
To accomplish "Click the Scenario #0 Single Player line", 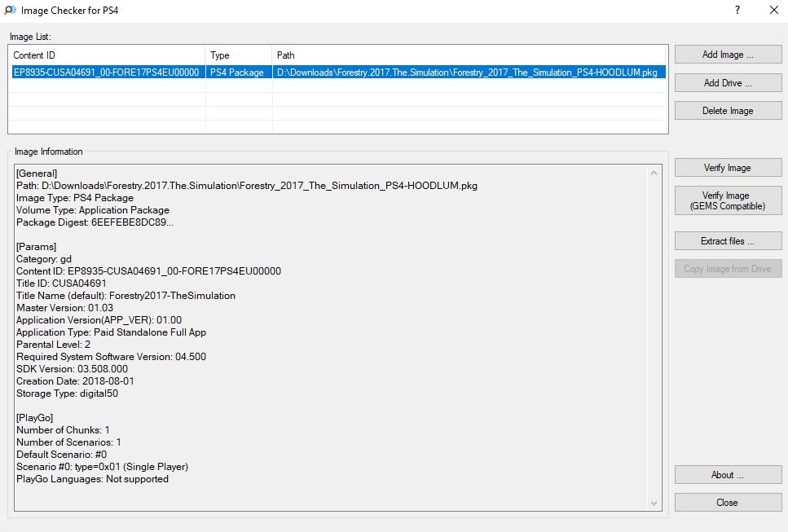I will 103,467.
